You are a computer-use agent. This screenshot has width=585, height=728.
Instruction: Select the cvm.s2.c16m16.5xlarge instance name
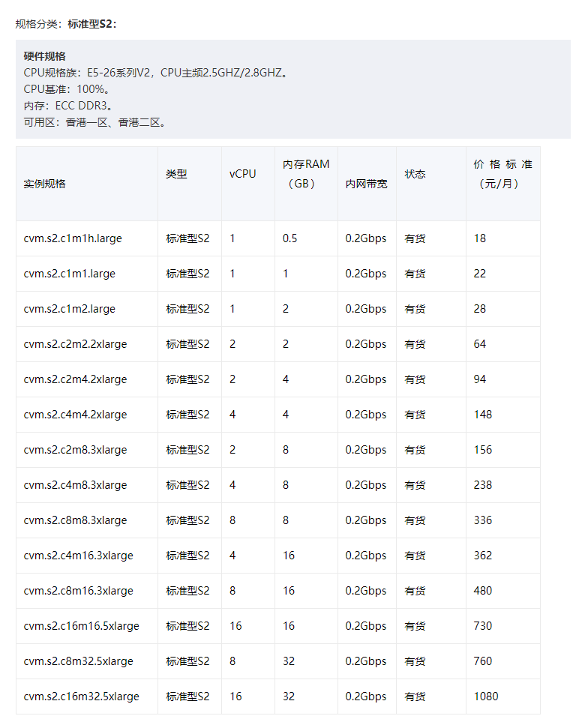81,627
